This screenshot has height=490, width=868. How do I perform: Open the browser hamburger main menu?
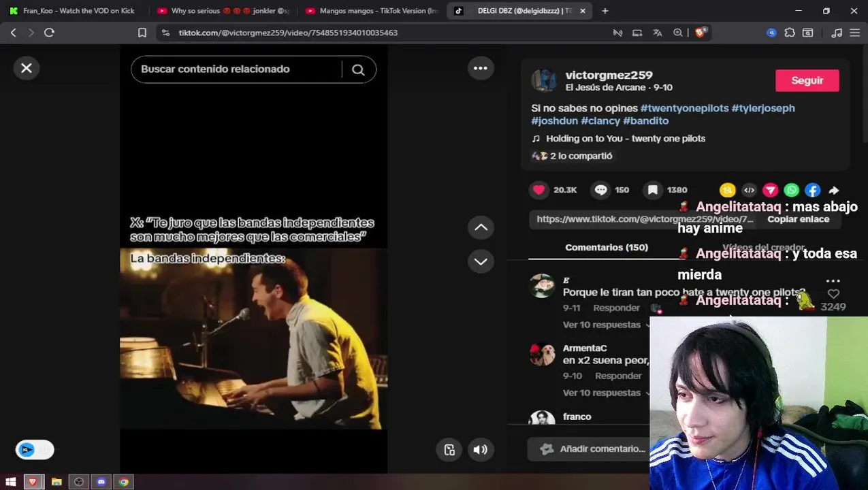[855, 33]
